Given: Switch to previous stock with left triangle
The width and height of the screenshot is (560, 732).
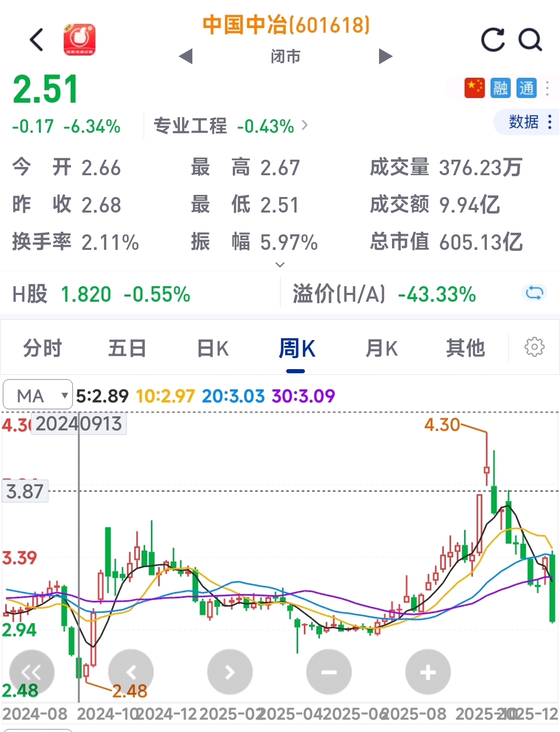Looking at the screenshot, I should [x=185, y=56].
